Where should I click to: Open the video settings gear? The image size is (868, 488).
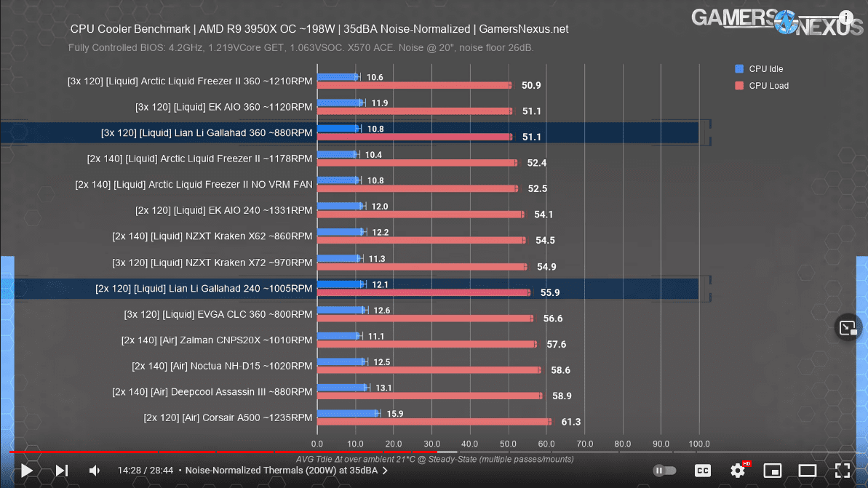pos(737,471)
